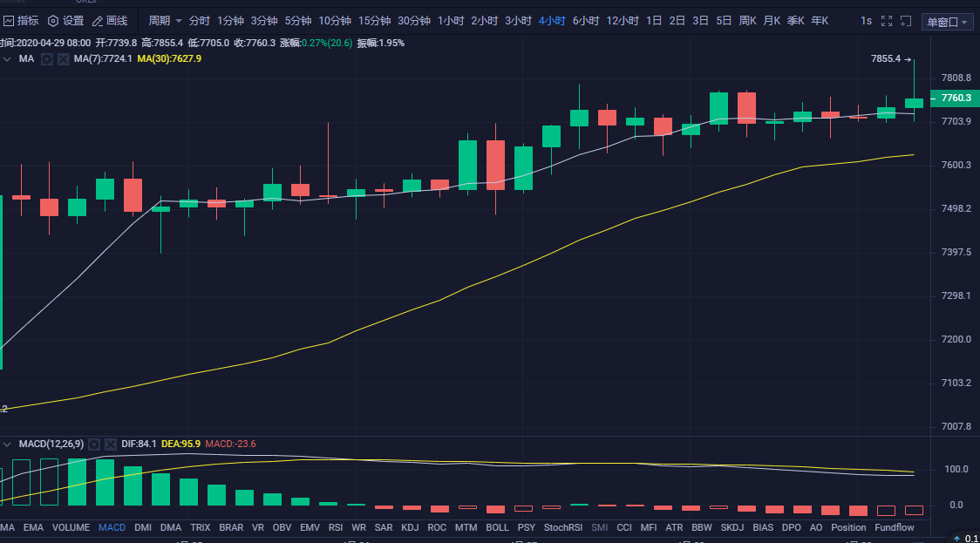Select 月K monthly timeframe

click(x=772, y=21)
